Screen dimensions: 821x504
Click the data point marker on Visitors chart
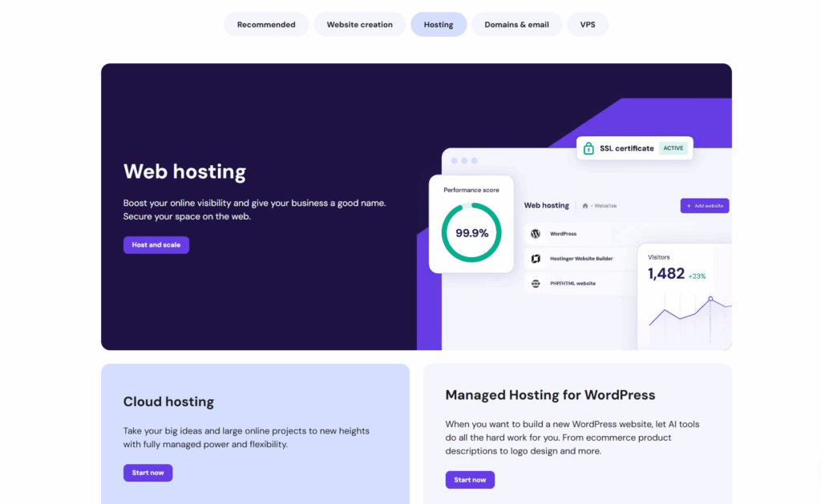[x=710, y=299]
